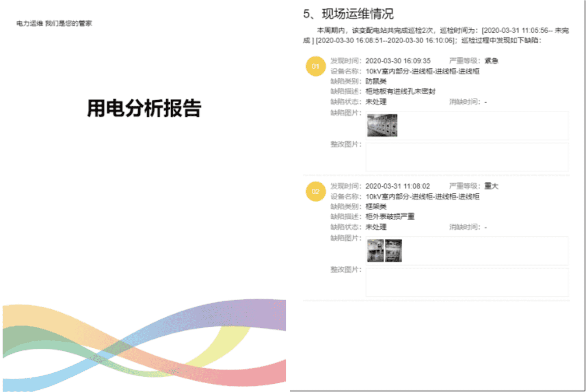Screen dimensions: 588x392
Task: Click 未处理 status in defect item 01
Action: [x=376, y=102]
